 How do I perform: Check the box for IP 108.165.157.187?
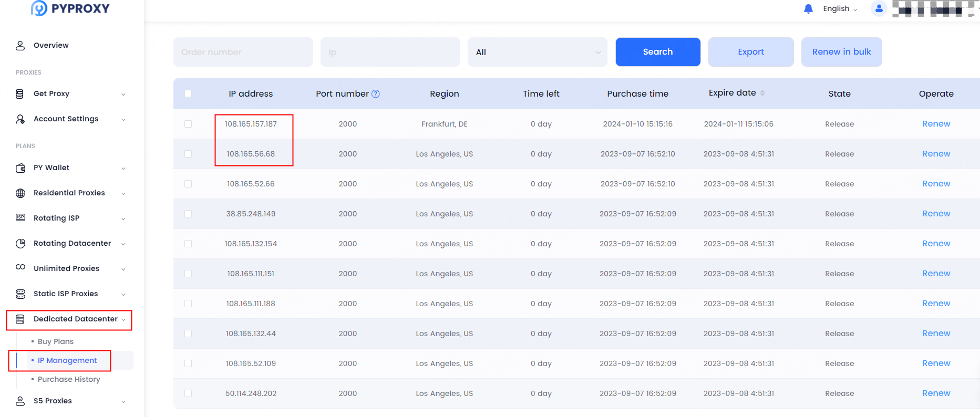188,124
